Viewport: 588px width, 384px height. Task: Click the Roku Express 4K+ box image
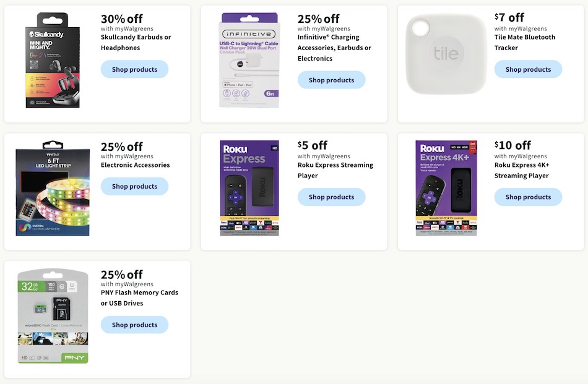[x=446, y=188]
